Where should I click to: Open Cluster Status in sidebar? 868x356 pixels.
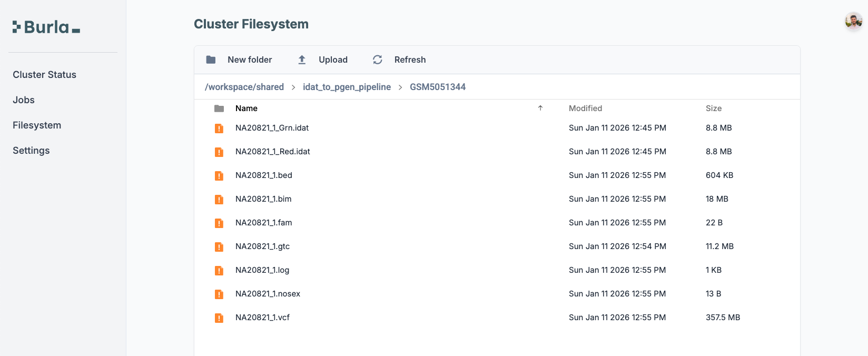pyautogui.click(x=45, y=75)
